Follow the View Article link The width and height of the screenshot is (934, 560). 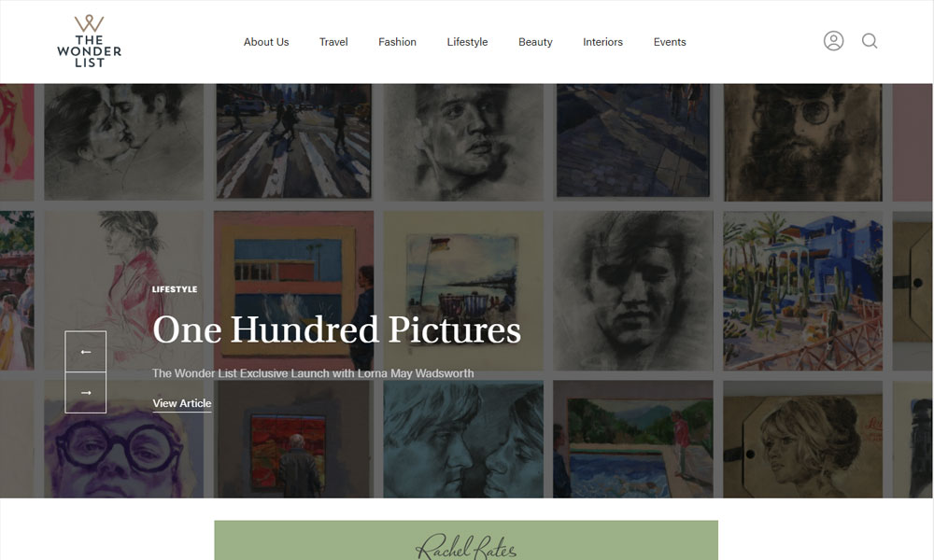click(182, 403)
